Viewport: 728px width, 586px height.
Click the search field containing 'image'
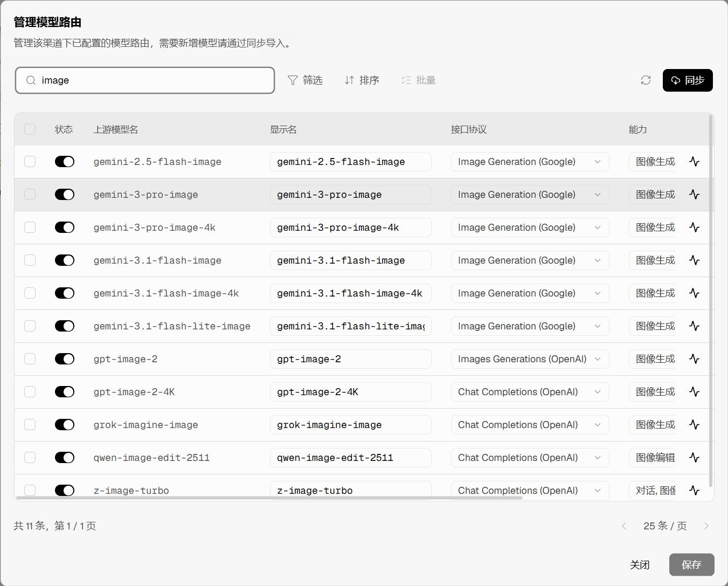(145, 80)
